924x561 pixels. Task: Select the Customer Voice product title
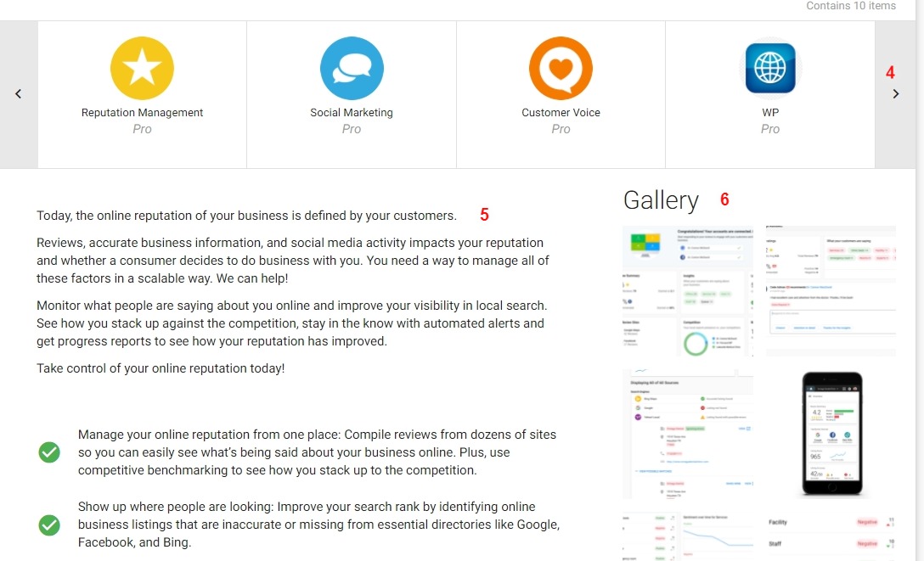[561, 112]
